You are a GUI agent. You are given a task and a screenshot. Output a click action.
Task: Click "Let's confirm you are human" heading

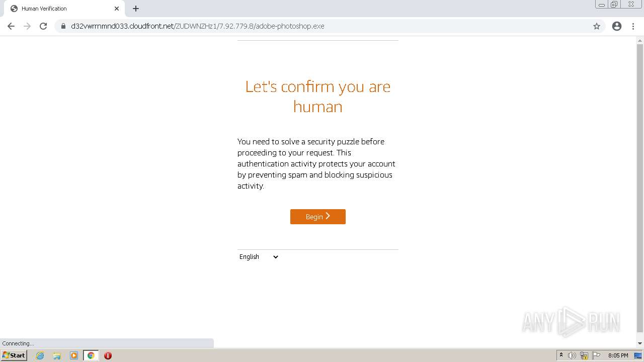tap(318, 97)
